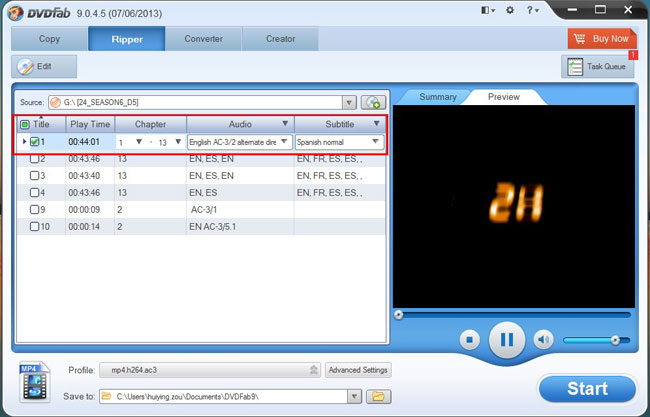Check title 10 checkbox
The image size is (650, 417).
[35, 227]
